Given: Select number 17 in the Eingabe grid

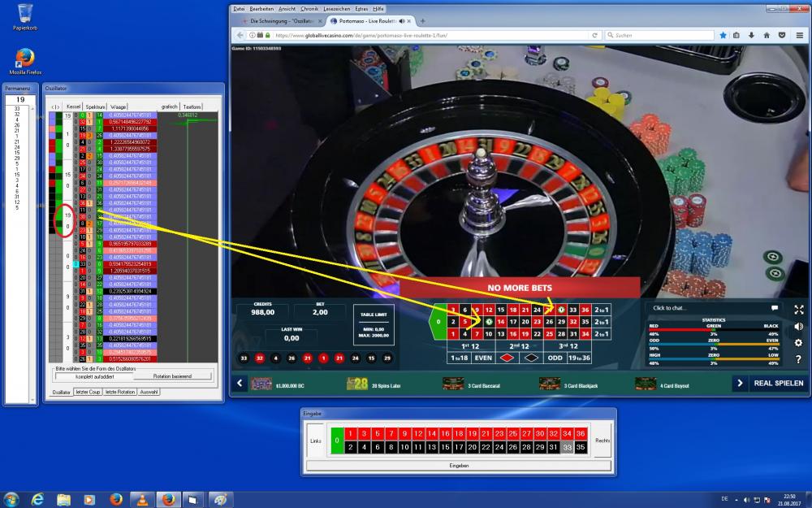Looking at the screenshot, I should (459, 447).
